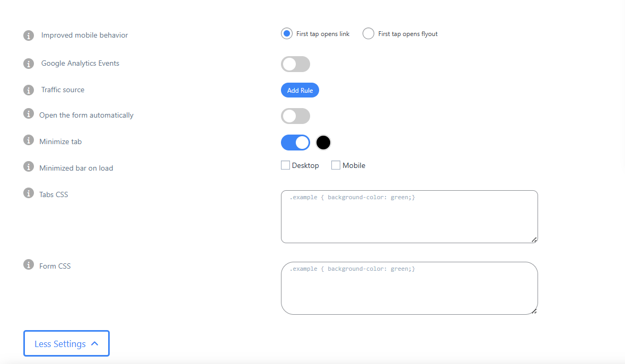Viewport: 625px width, 364px height.
Task: Click the Form CSS info icon
Action: point(29,264)
